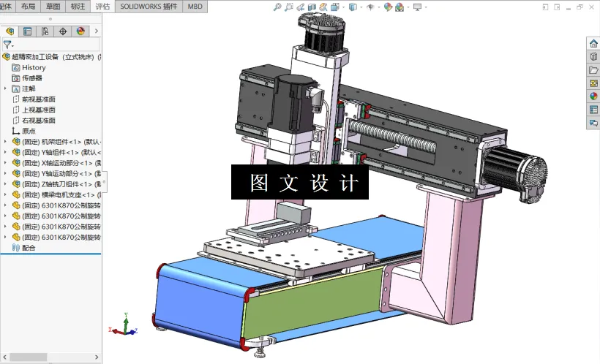The image size is (600, 364).
Task: Click the expand right panel window button
Action: 557,7
